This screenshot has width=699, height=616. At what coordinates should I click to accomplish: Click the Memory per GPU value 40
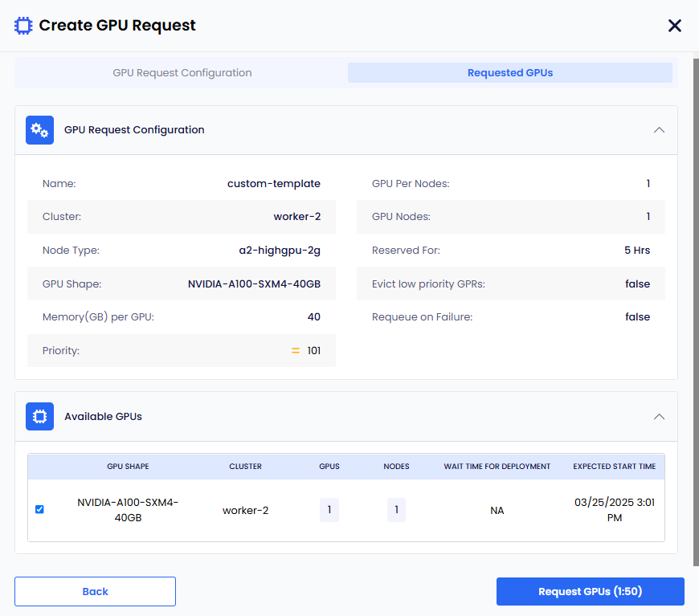click(x=314, y=317)
